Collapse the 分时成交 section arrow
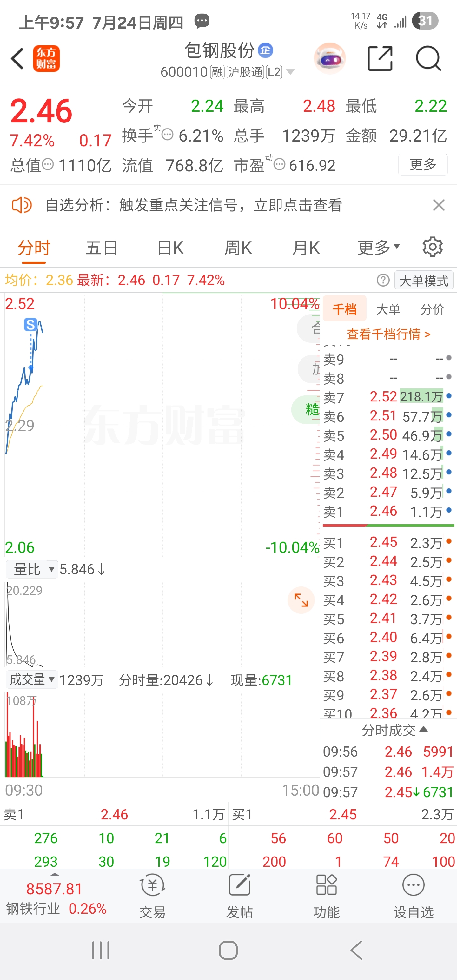Viewport: 457px width, 980px height. 423,730
